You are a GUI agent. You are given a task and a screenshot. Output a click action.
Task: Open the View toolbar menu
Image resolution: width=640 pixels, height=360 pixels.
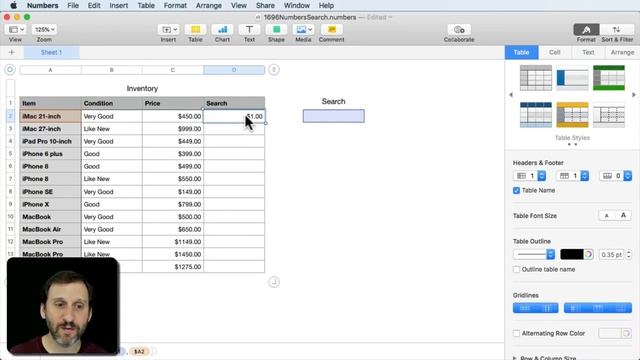16,30
